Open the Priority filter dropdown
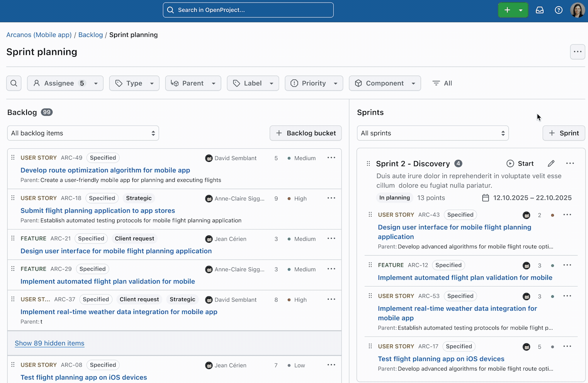The image size is (588, 383). tap(313, 83)
